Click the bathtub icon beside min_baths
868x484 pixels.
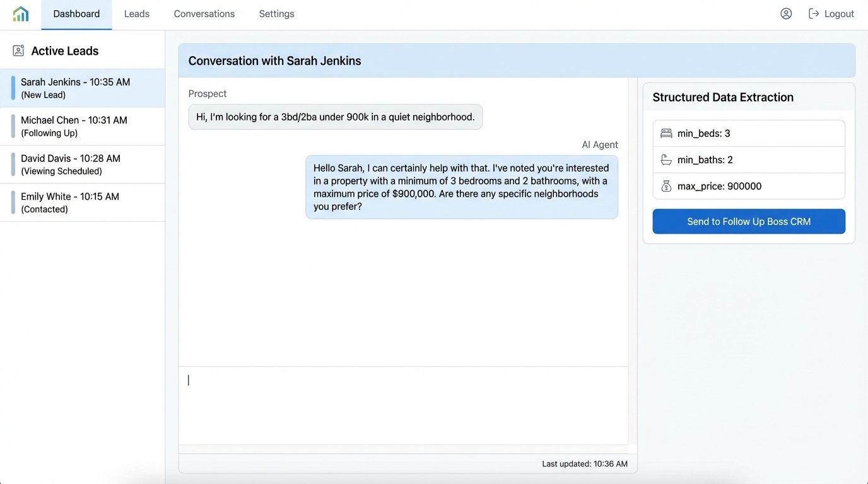pyautogui.click(x=666, y=159)
